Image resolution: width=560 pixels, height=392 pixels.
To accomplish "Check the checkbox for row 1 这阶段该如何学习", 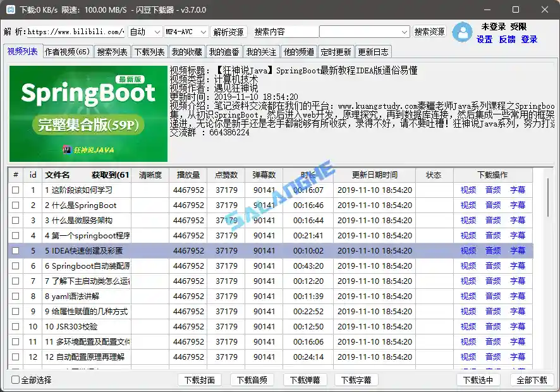I will pos(15,190).
